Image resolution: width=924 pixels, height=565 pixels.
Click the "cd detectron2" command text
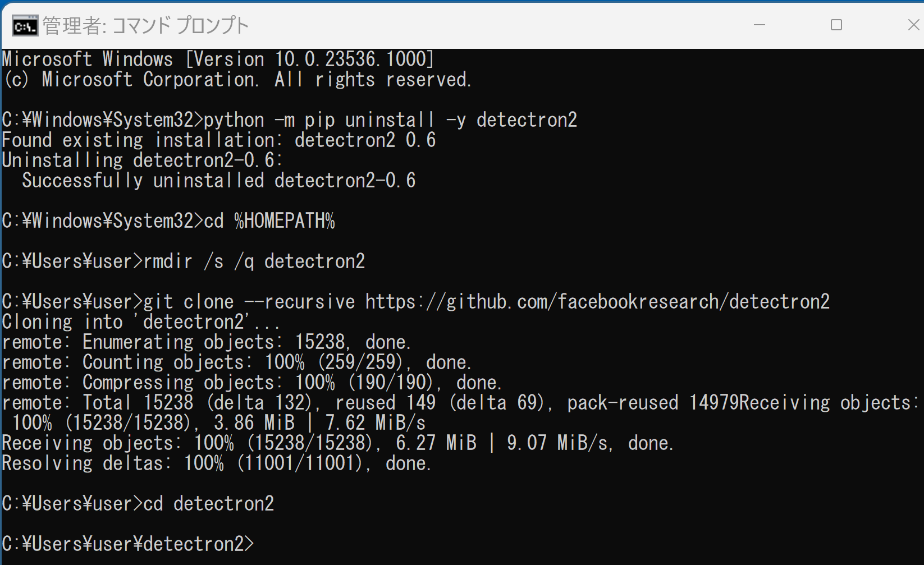tap(209, 504)
